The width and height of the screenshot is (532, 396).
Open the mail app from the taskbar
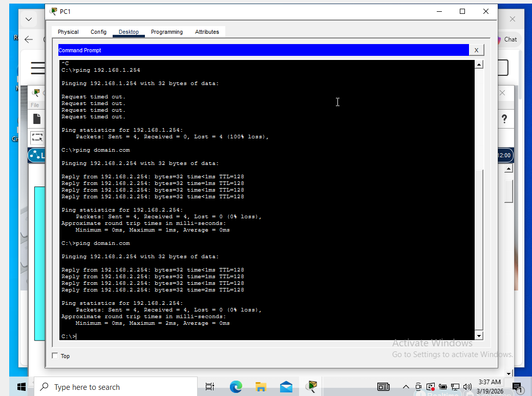(286, 387)
